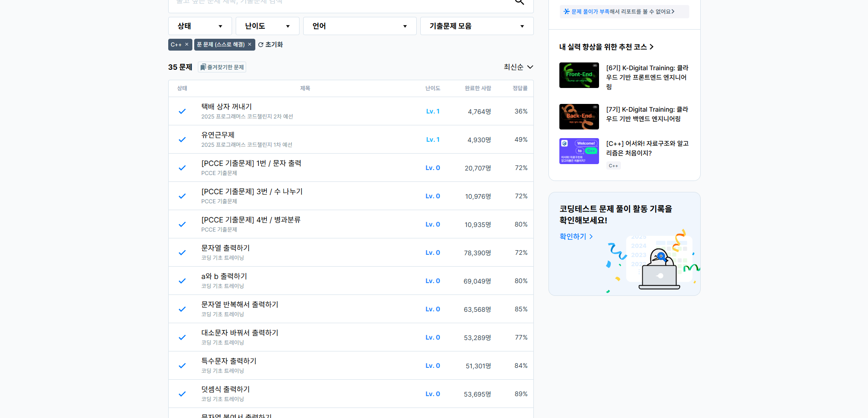Remove the solved-by-myself filter tag
868x418 pixels.
[249, 45]
